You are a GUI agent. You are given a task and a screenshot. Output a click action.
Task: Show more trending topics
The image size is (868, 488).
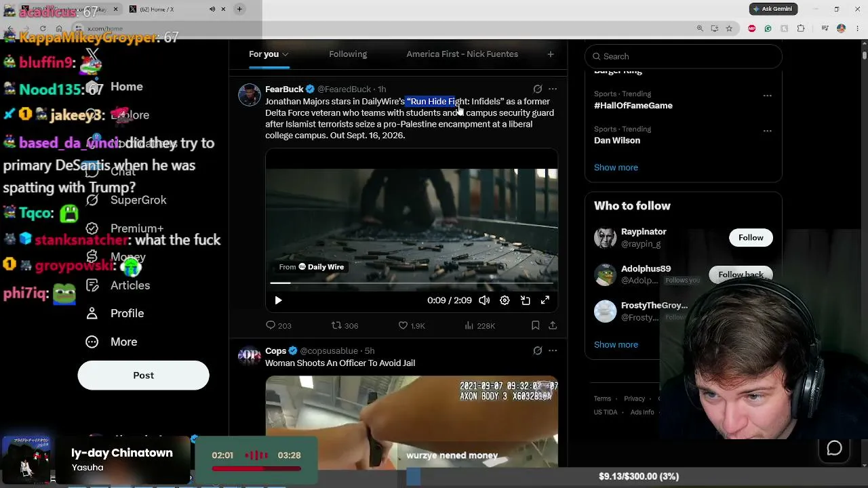click(616, 167)
